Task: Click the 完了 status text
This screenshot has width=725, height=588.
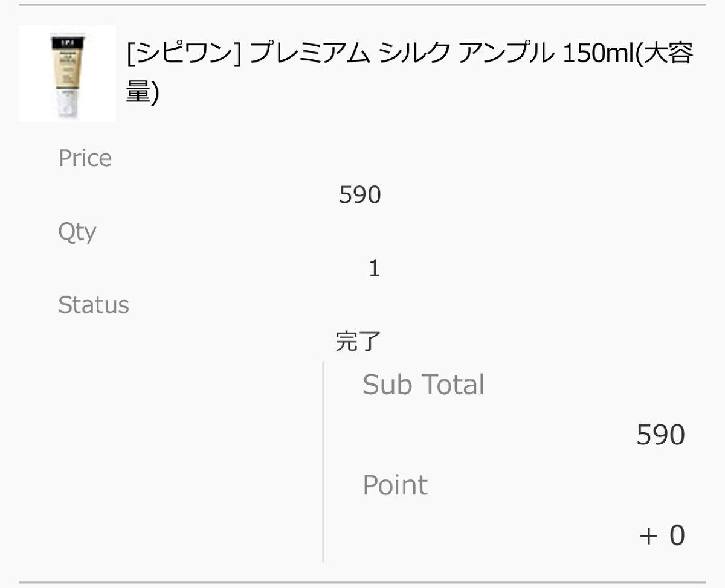Action: (x=358, y=342)
